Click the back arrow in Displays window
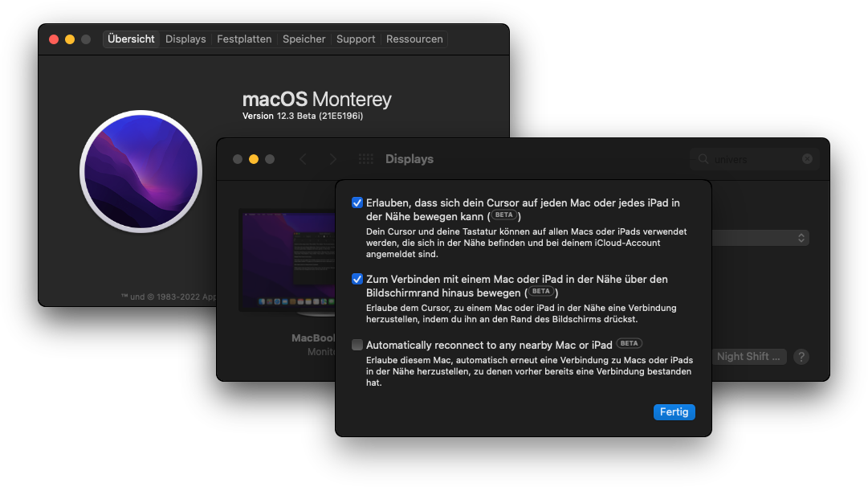The image size is (868, 487). point(303,160)
